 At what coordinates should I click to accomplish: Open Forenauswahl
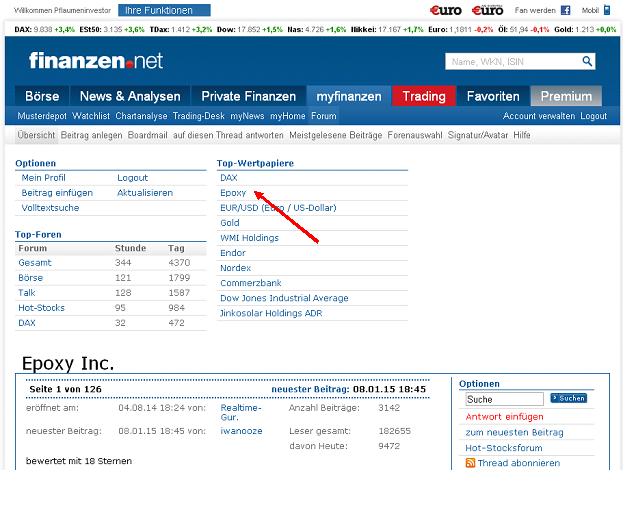click(x=415, y=135)
